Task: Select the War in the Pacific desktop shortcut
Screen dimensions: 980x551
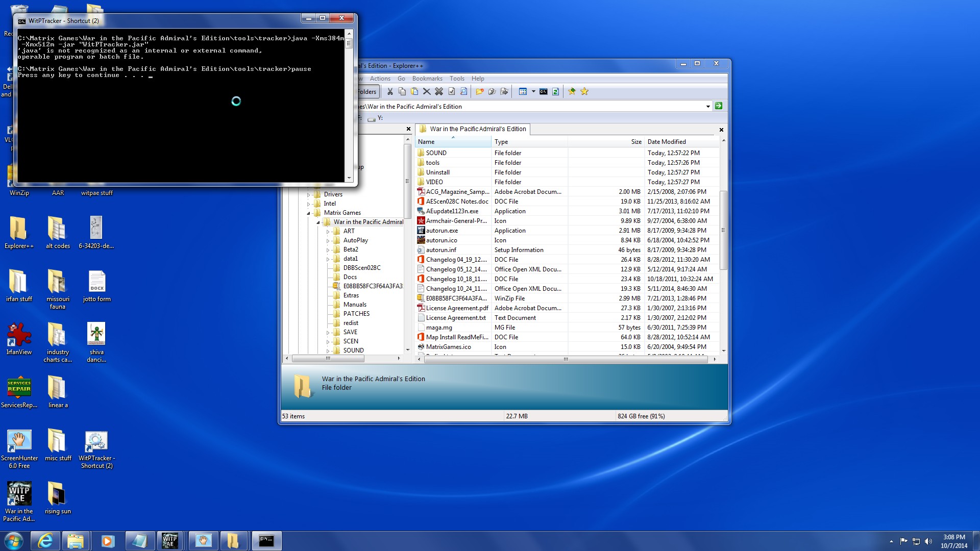Action: 19,502
